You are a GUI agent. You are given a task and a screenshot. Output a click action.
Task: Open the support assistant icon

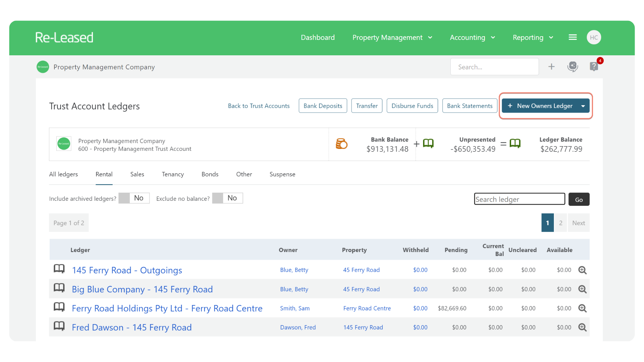573,67
